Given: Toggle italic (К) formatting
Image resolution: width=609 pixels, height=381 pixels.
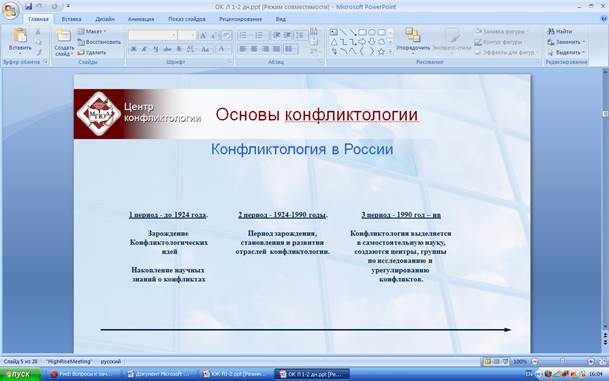Looking at the screenshot, I should click(x=144, y=49).
